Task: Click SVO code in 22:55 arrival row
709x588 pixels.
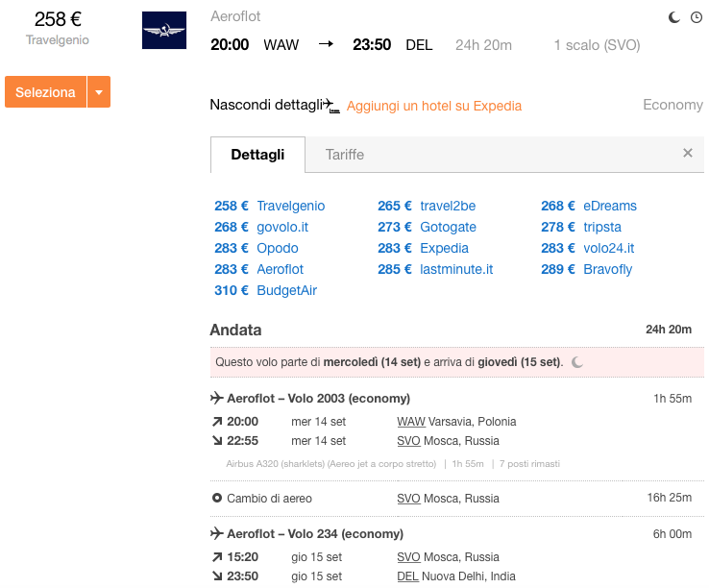Action: click(408, 441)
